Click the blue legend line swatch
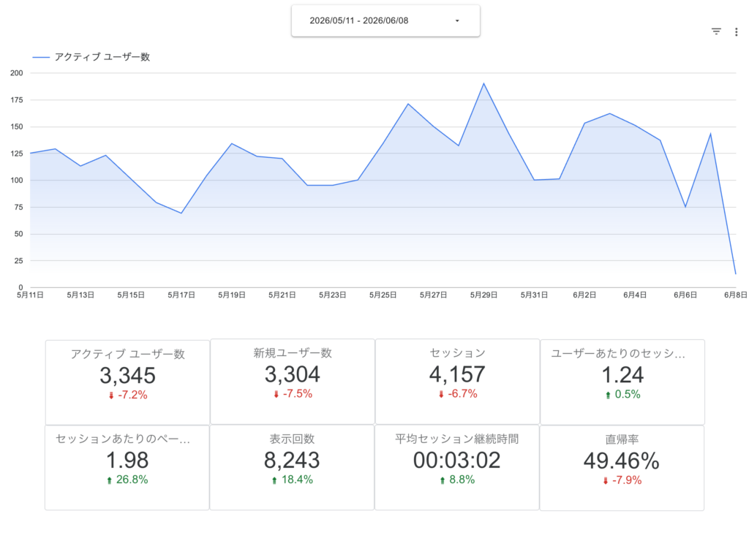749x560 pixels. tap(41, 57)
